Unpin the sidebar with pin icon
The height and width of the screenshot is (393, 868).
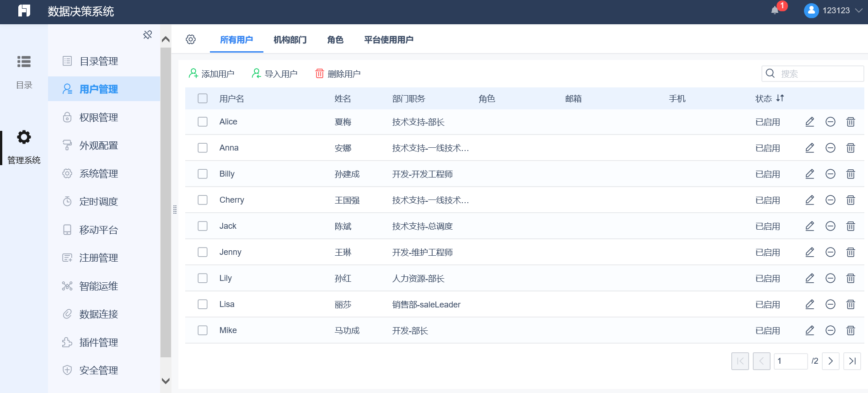pyautogui.click(x=147, y=35)
